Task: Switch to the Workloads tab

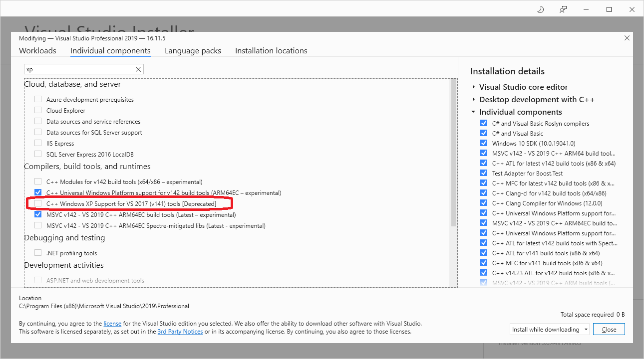Action: tap(37, 51)
